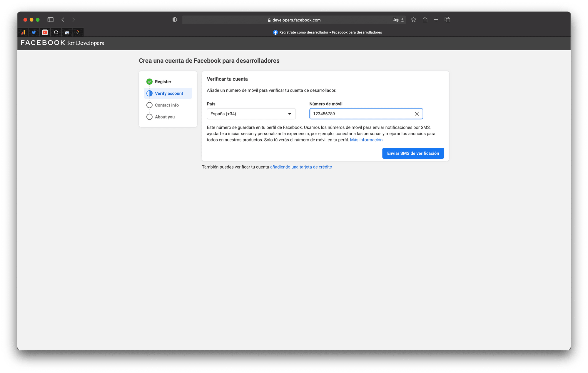Open the share icon in toolbar
The image size is (588, 373).
425,20
